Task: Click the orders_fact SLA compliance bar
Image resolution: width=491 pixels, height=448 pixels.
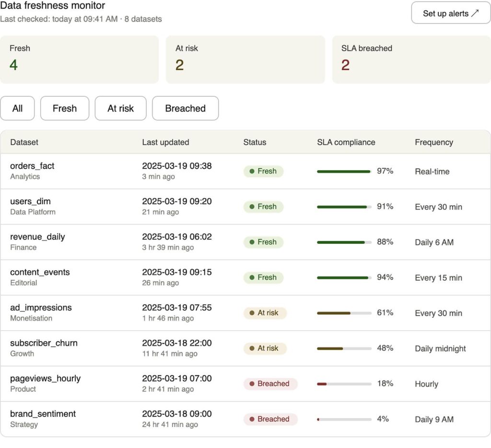Action: [x=344, y=172]
